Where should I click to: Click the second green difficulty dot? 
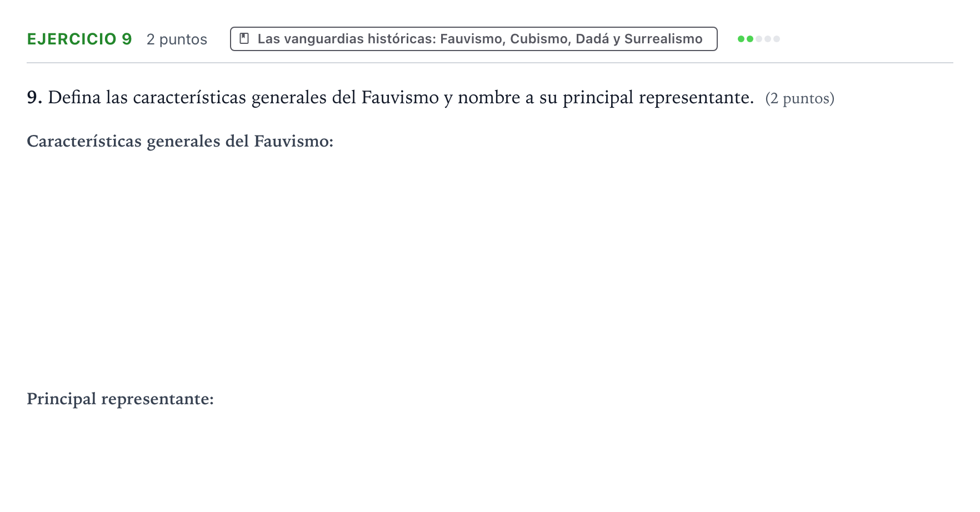pos(750,39)
